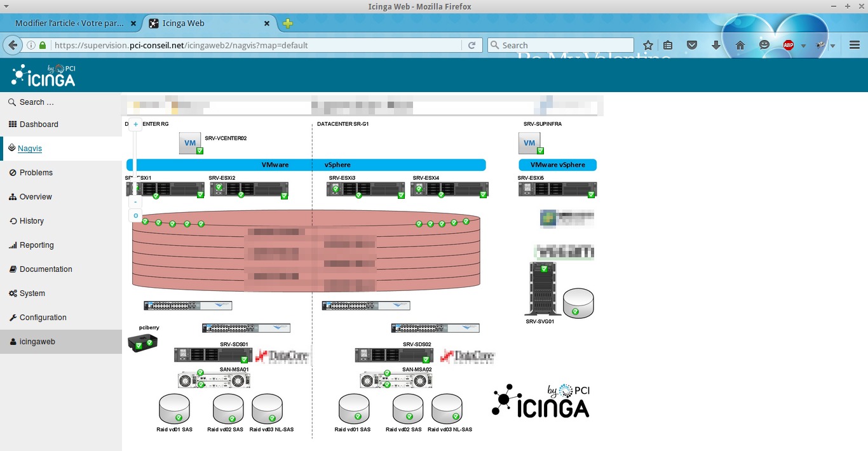Open the Dashboard sidebar item
This screenshot has height=451, width=868.
coord(38,125)
